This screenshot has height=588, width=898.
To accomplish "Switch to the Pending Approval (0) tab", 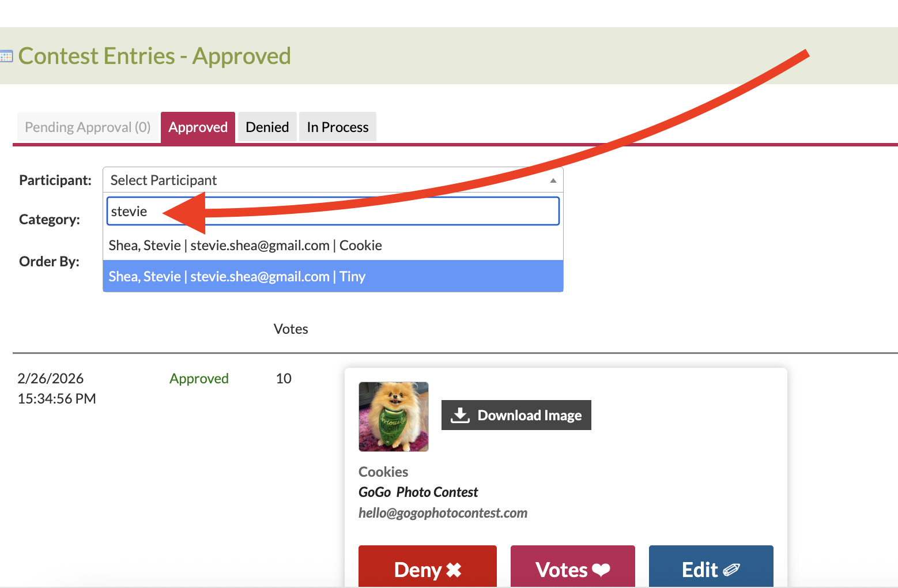I will click(88, 127).
